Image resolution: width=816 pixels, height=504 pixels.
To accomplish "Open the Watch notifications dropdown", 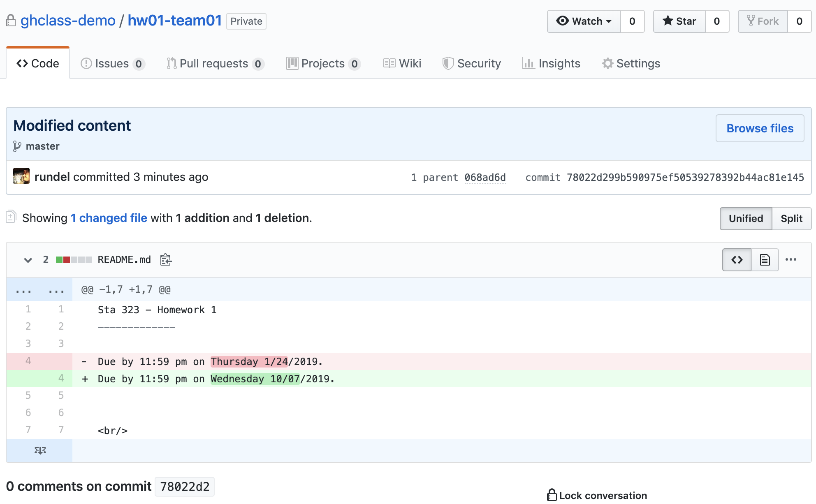I will (584, 21).
